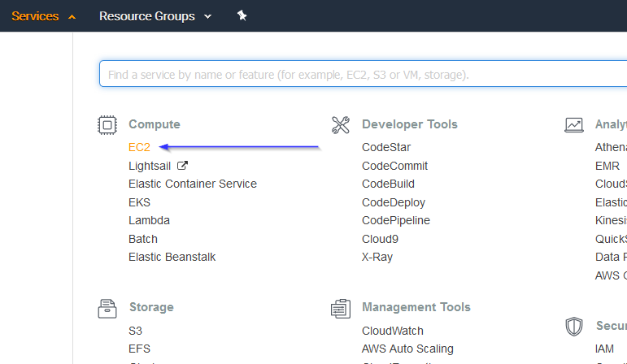Open the EC2 service
The height and width of the screenshot is (364, 627).
tap(139, 147)
